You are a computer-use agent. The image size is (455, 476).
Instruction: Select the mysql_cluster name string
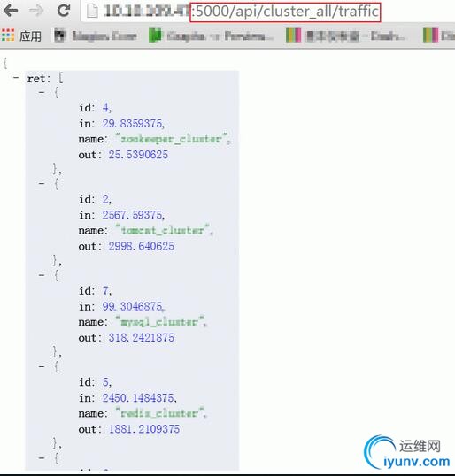pos(160,322)
